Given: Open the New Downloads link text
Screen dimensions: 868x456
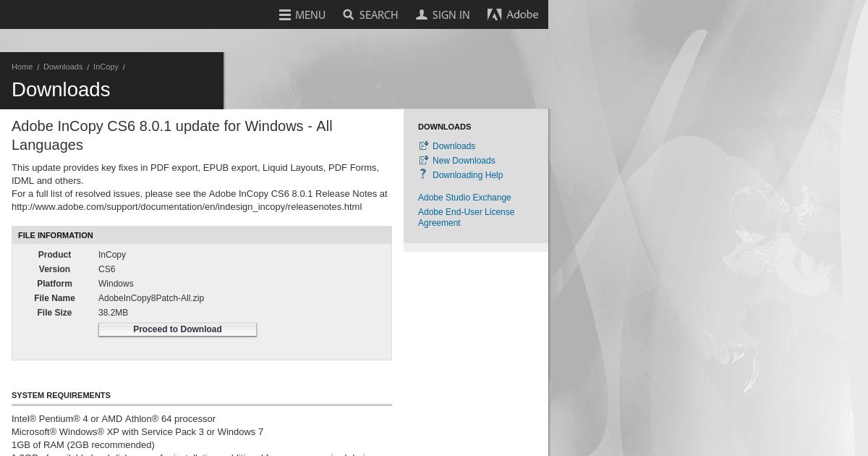Looking at the screenshot, I should click(464, 161).
